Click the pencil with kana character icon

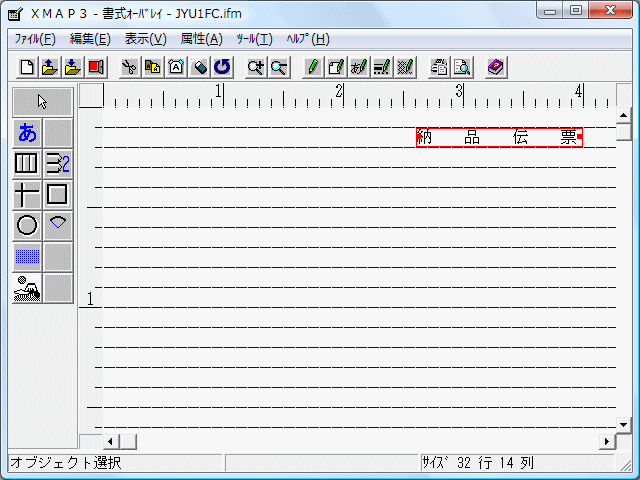point(359,67)
